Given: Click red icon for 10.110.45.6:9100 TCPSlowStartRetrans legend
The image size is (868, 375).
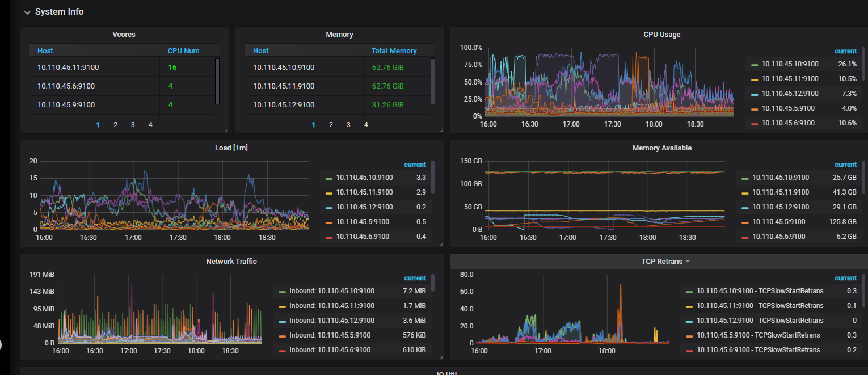Looking at the screenshot, I should (x=689, y=351).
